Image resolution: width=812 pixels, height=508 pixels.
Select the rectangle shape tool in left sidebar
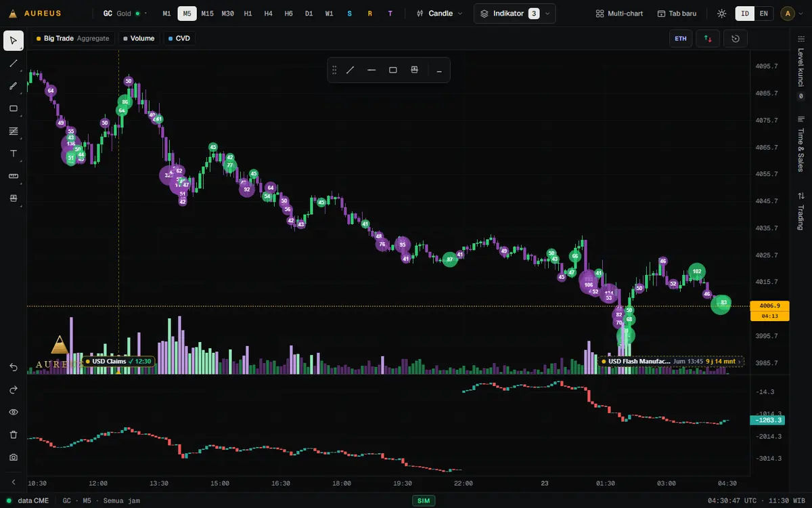click(x=14, y=108)
